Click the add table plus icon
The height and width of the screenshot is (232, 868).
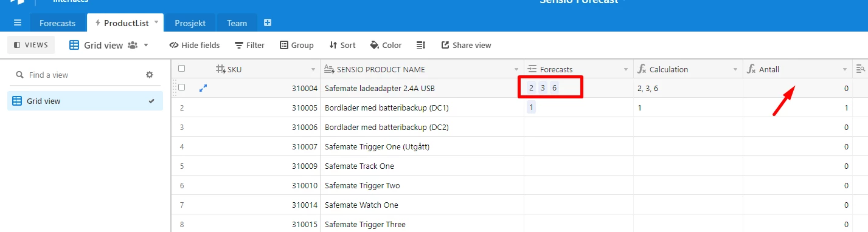coord(268,23)
